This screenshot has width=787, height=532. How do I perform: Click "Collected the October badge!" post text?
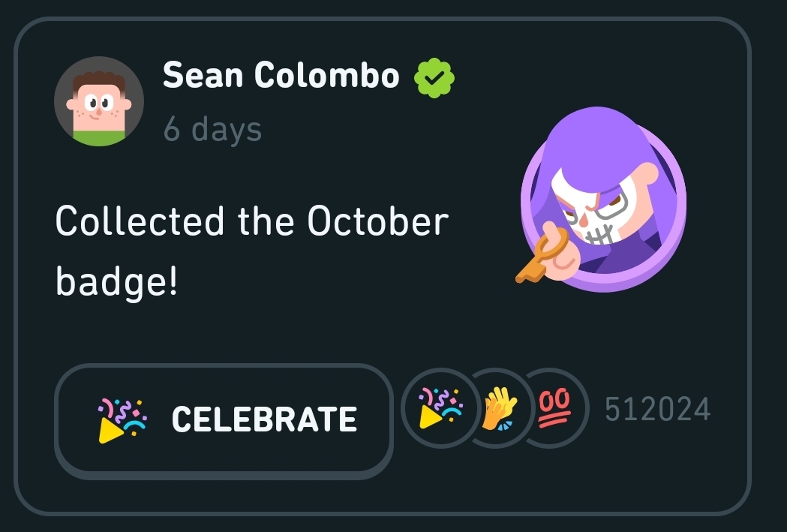pos(251,250)
